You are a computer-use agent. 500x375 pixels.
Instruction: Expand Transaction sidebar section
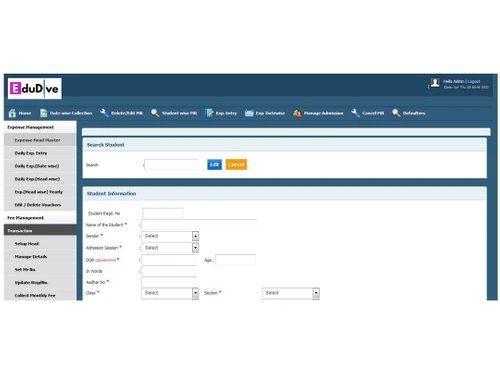[40, 231]
